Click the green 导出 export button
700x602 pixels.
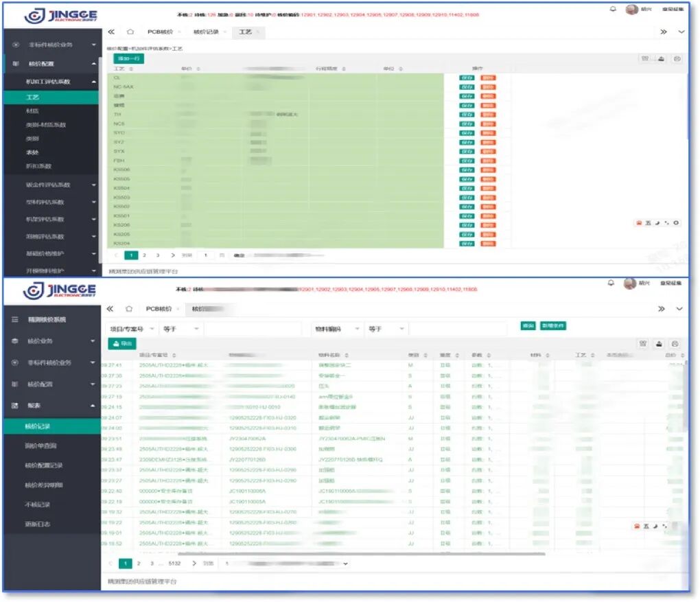click(x=123, y=343)
